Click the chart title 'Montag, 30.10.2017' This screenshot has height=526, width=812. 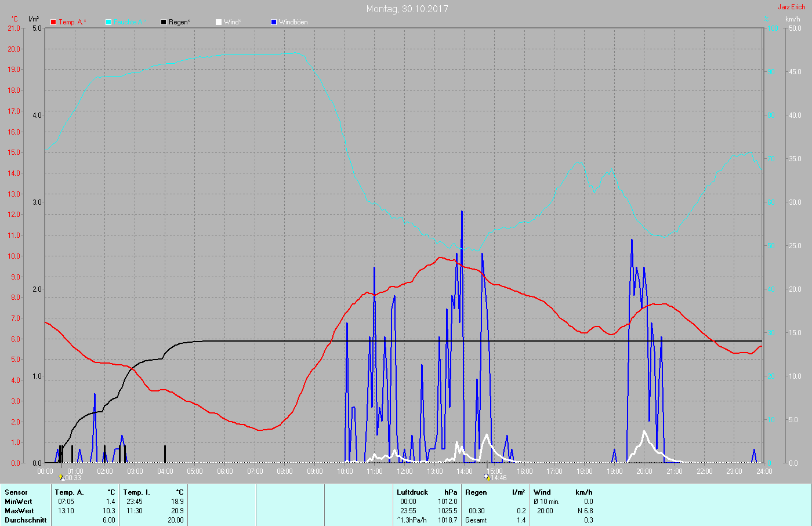407,9
